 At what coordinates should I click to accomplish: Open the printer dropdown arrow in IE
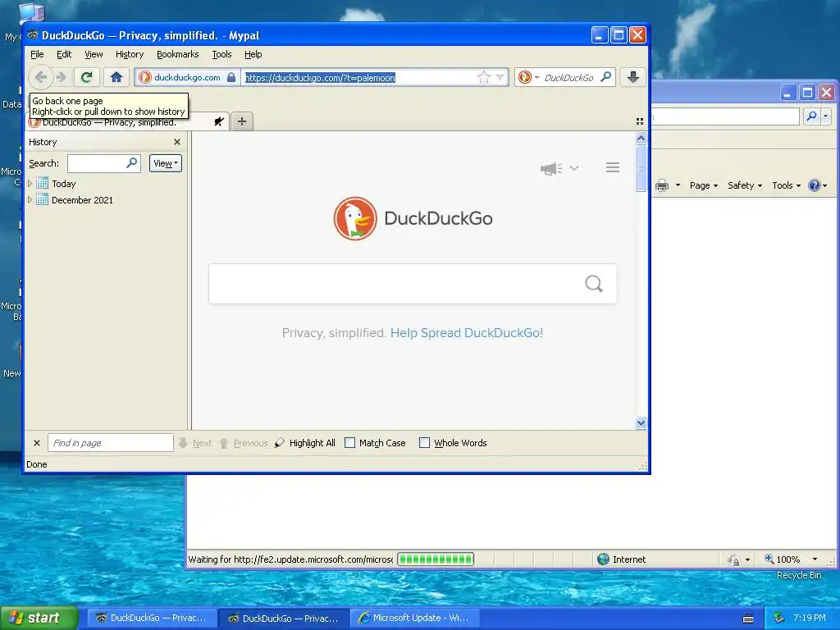tap(678, 185)
